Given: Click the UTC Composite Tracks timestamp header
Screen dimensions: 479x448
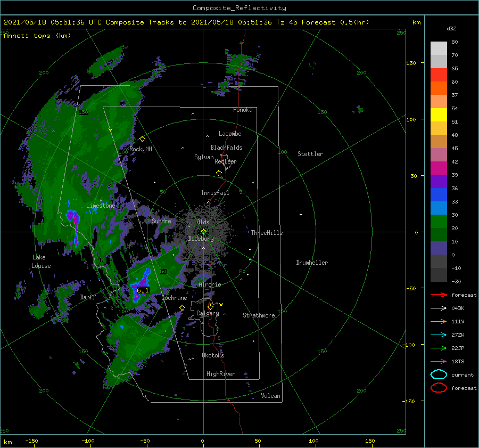Looking at the screenshot, I should click(186, 22).
